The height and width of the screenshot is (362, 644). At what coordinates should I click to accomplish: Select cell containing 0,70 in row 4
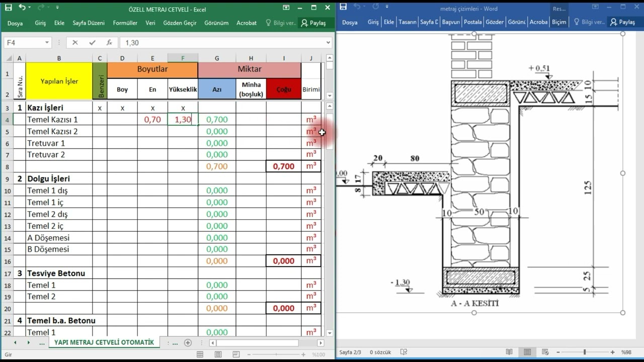152,120
